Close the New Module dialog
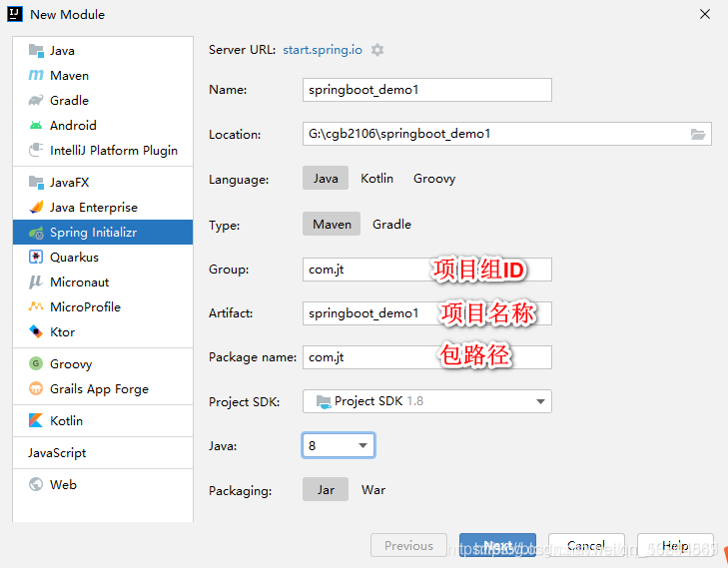Image resolution: width=728 pixels, height=568 pixels. (705, 14)
